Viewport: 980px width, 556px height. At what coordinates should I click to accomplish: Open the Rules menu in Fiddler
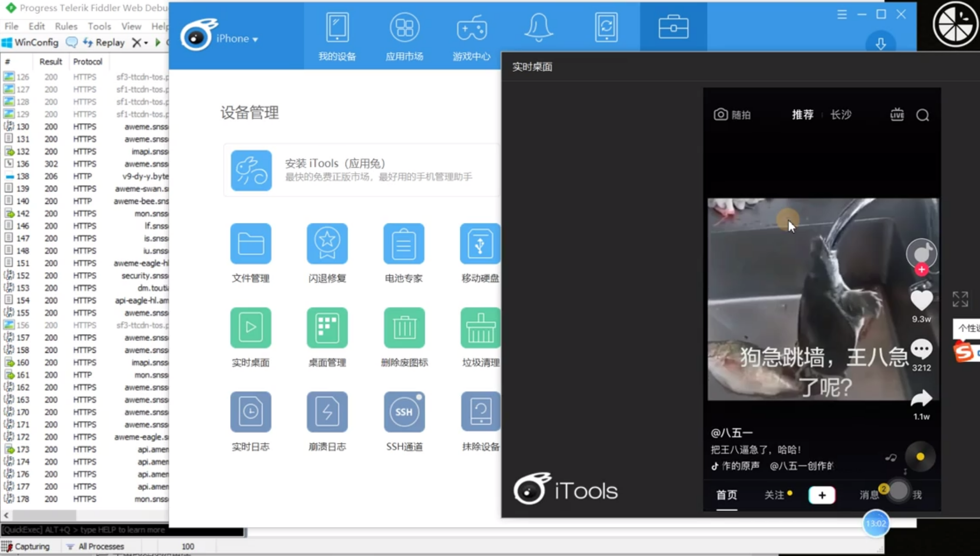tap(66, 26)
